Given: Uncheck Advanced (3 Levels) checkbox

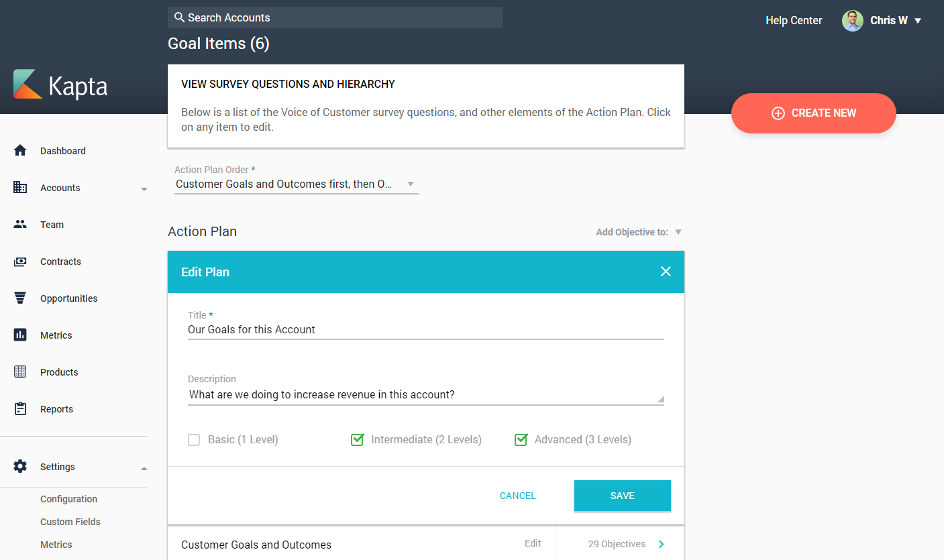Looking at the screenshot, I should click(521, 440).
